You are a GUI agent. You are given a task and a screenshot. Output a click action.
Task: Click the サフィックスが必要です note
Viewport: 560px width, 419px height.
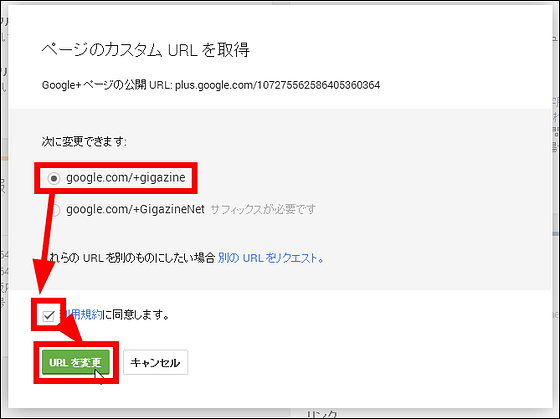coord(263,209)
